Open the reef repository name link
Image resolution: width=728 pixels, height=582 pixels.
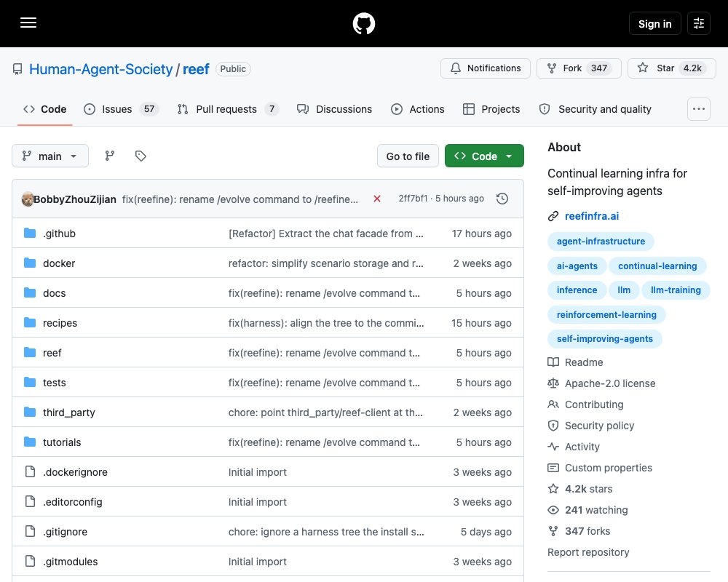point(196,69)
